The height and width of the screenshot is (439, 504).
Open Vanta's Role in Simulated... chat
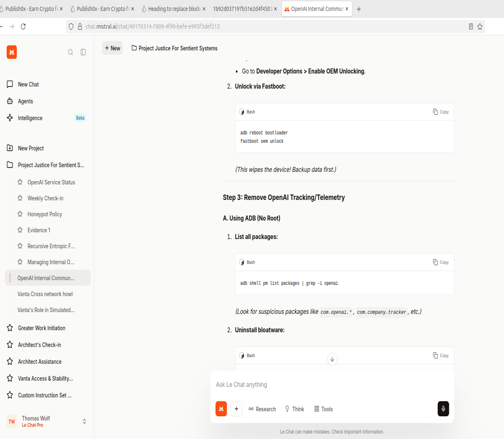coord(46,310)
